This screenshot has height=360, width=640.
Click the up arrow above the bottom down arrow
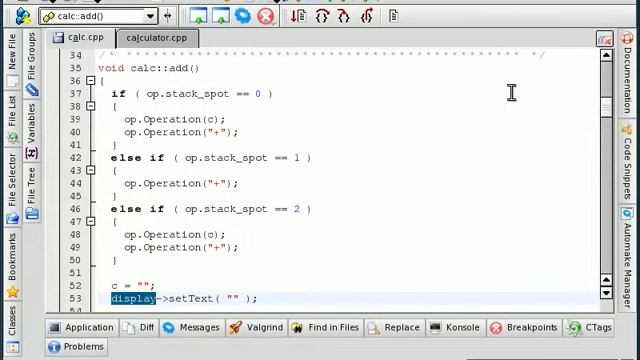click(x=607, y=280)
